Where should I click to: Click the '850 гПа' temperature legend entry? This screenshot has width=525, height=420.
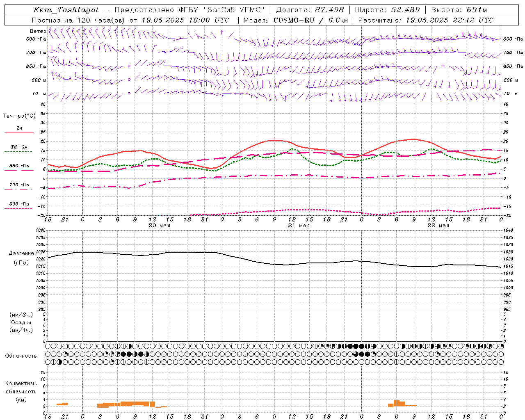coord(19,166)
